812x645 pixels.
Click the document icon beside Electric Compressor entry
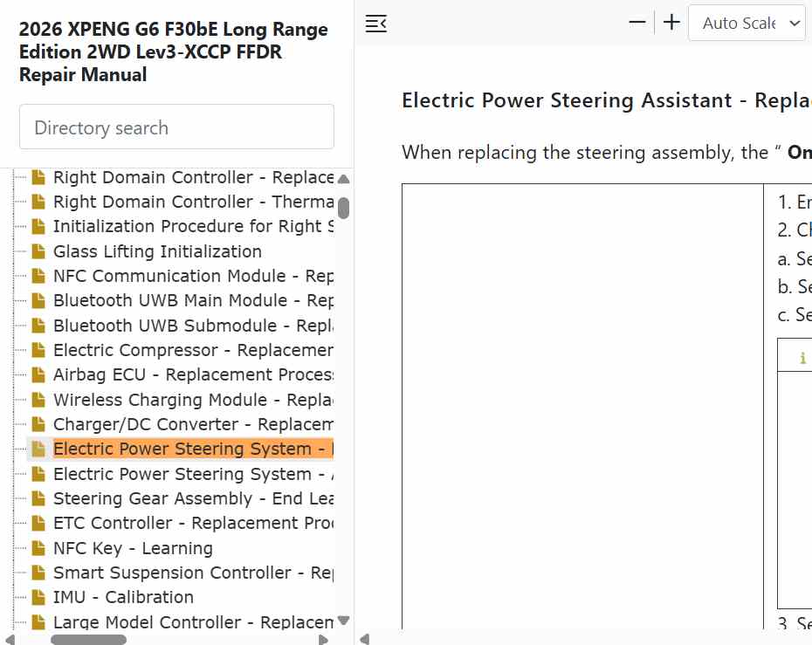tap(38, 350)
